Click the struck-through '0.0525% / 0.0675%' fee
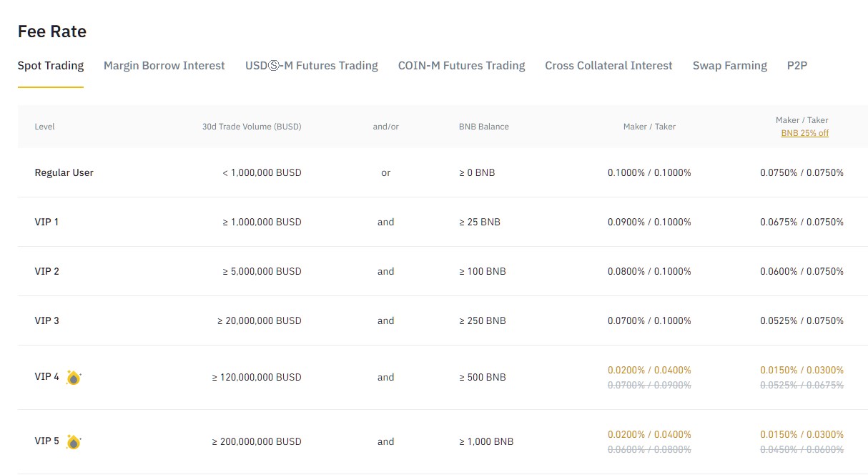Image resolution: width=868 pixels, height=475 pixels. (x=802, y=385)
